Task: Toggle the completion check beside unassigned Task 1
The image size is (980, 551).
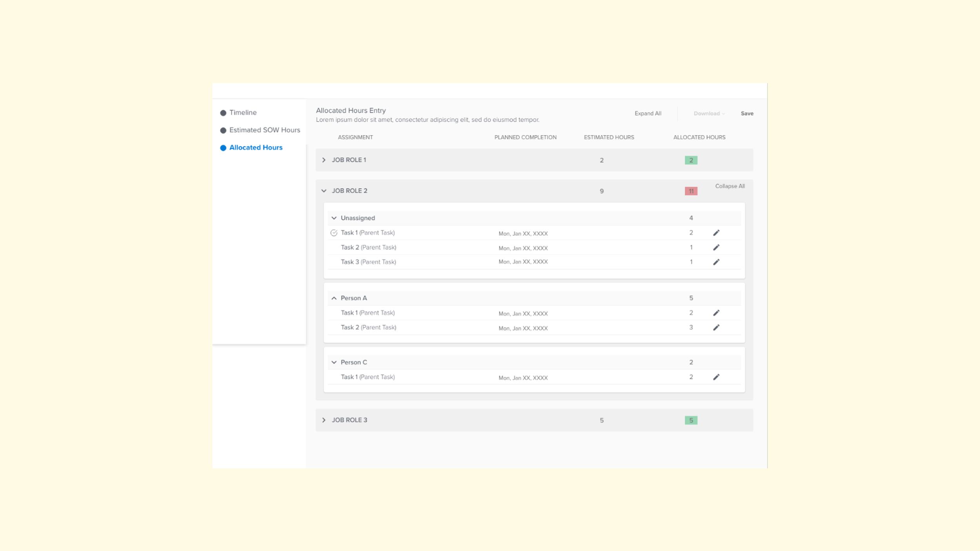Action: click(x=334, y=232)
